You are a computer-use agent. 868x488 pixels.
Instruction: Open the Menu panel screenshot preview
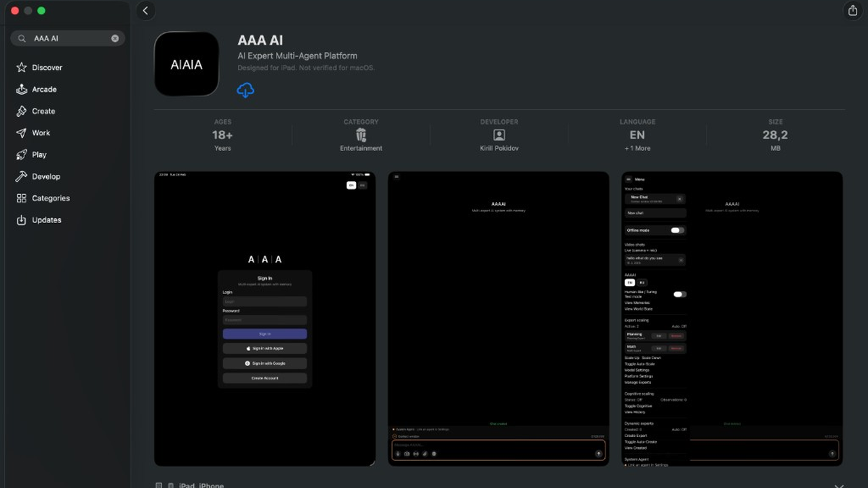(x=732, y=319)
